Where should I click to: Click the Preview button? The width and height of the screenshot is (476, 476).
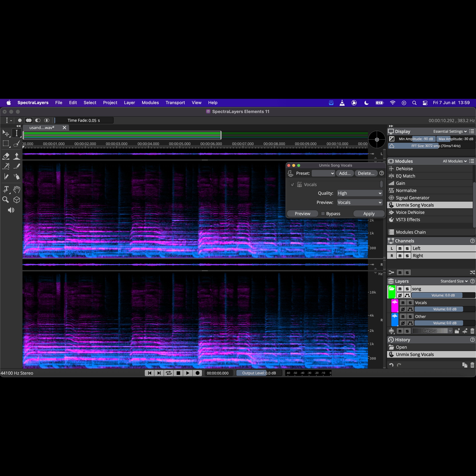[x=303, y=214]
